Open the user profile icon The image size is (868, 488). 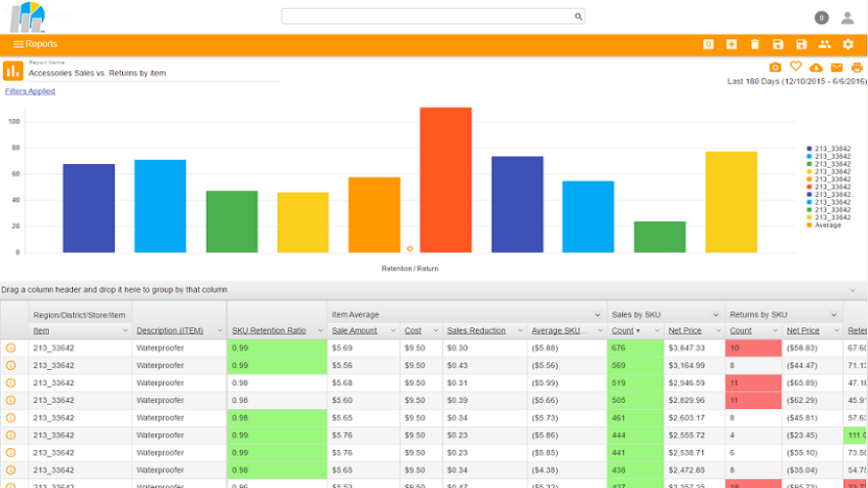[847, 17]
